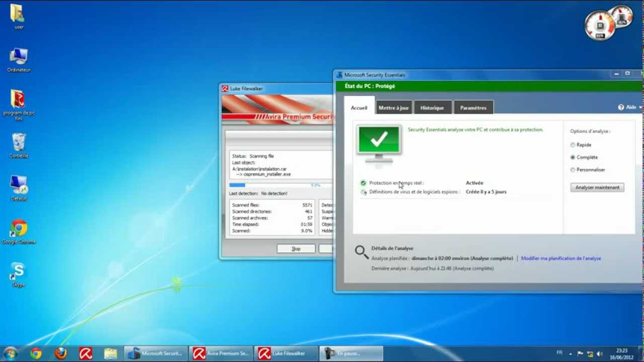Click the FR language indicator

(559, 352)
